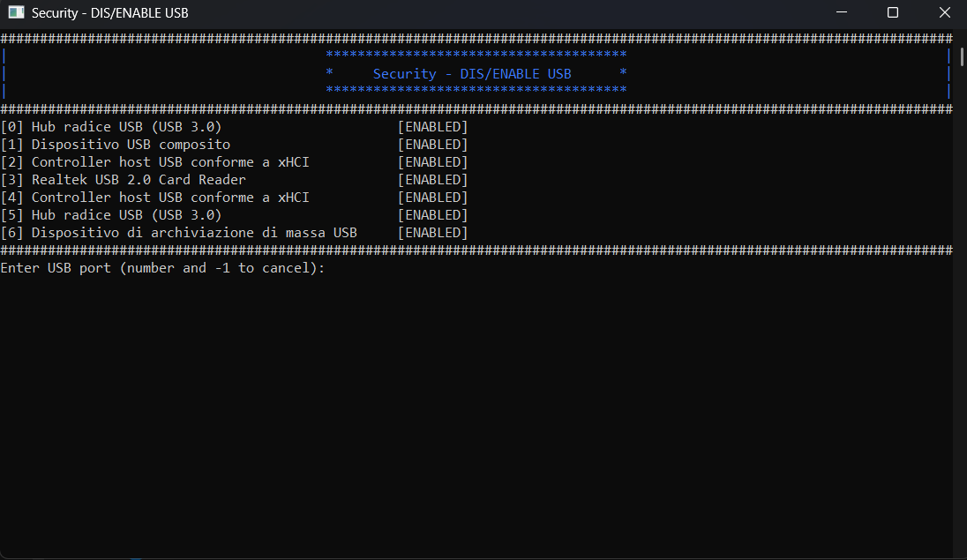
Task: Click ENABLED status of mass storage device
Action: (x=432, y=233)
